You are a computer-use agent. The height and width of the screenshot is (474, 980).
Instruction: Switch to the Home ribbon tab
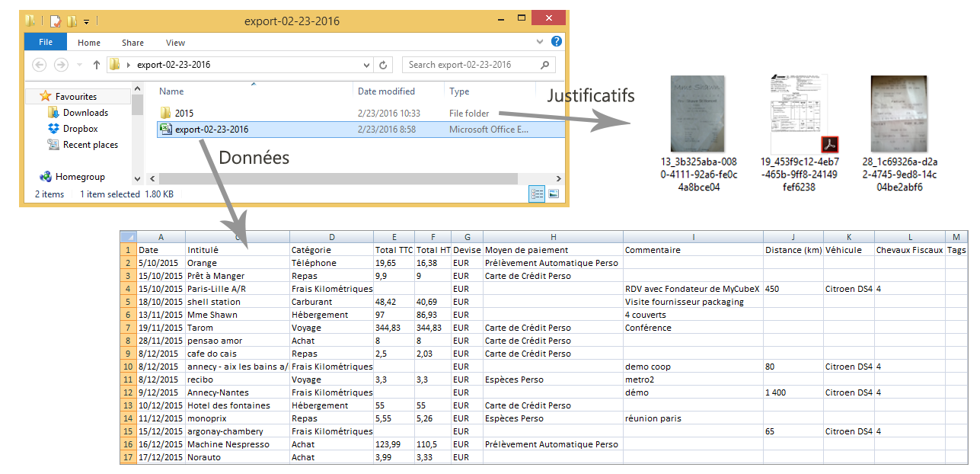click(x=89, y=43)
